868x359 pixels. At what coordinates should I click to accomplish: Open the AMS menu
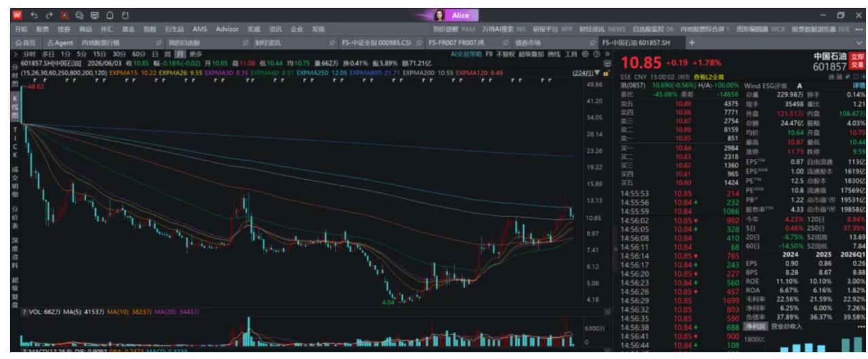pos(200,29)
